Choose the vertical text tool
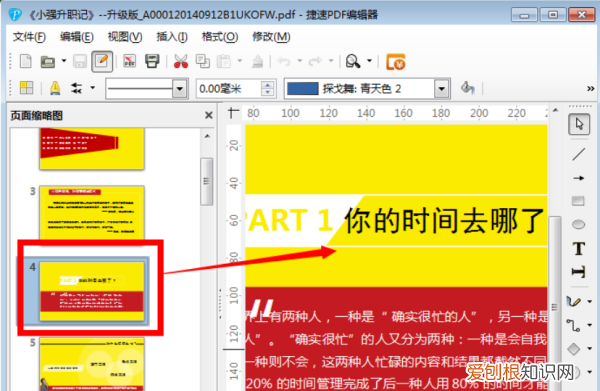The image size is (600, 391). tap(579, 271)
